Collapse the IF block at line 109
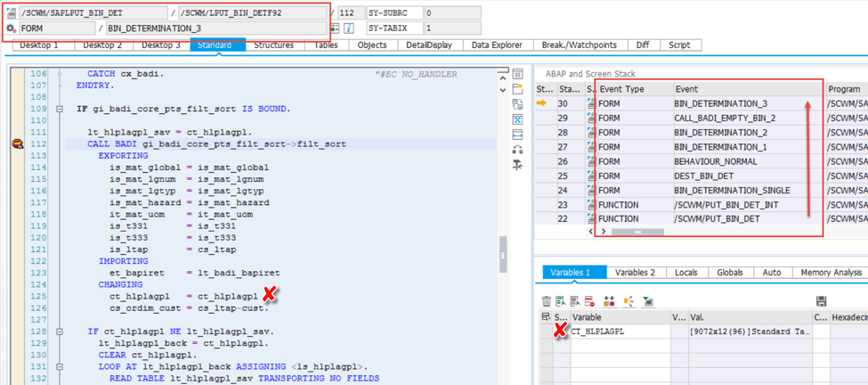The height and width of the screenshot is (385, 868). pyautogui.click(x=59, y=109)
